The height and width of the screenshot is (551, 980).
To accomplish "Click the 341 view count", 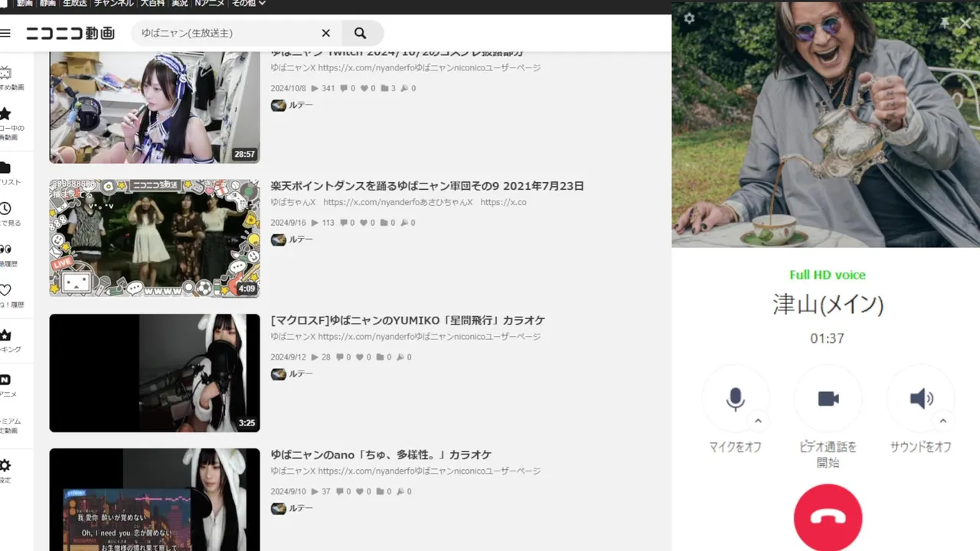I will coord(323,89).
